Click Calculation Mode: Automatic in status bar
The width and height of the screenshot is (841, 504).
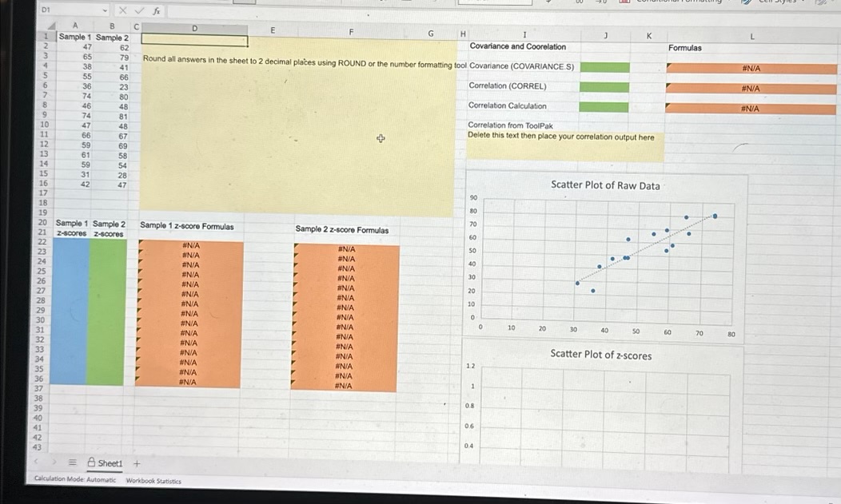coord(74,479)
